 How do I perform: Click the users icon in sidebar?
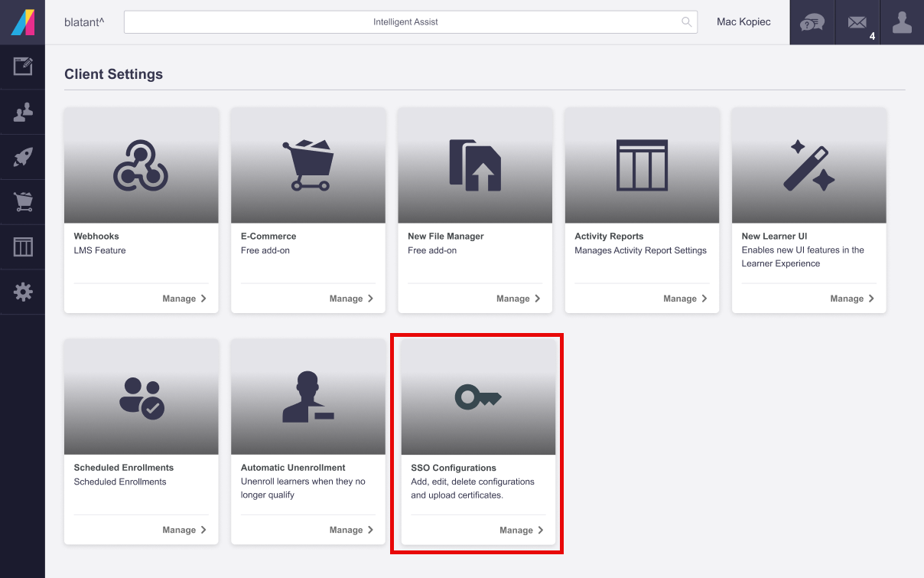tap(23, 113)
